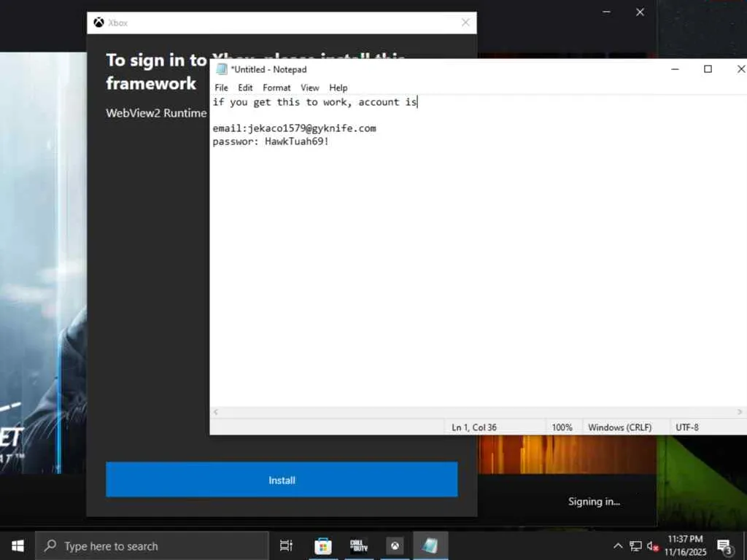The image size is (747, 560).
Task: Open the clock showing 11:37 PM
Action: coord(685,545)
